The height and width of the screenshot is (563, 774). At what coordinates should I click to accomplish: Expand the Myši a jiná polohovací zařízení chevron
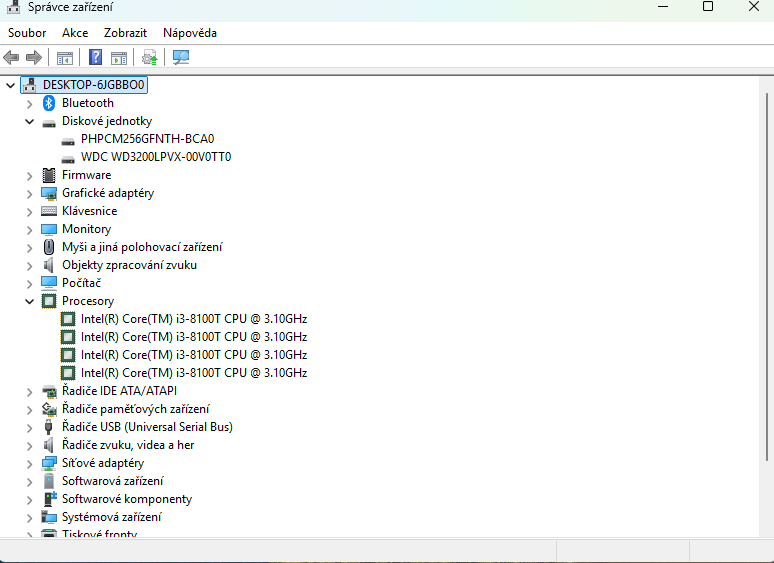[x=30, y=248]
